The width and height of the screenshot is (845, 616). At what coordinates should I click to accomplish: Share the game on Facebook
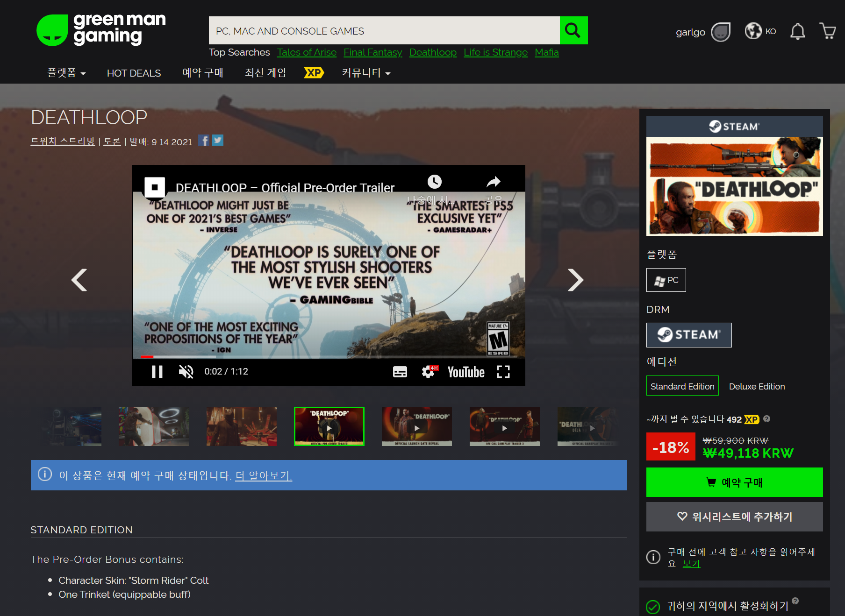(x=204, y=141)
